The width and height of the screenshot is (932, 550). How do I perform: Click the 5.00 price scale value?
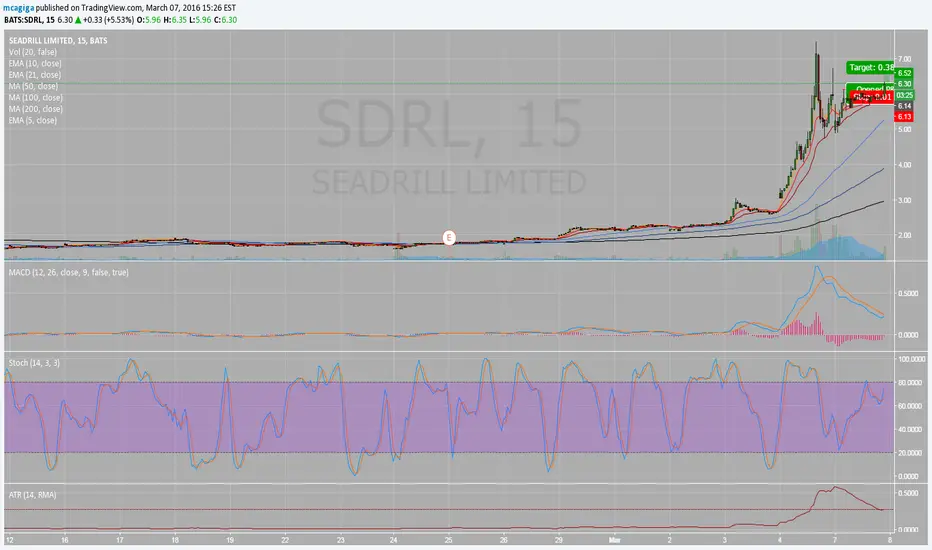pos(905,129)
